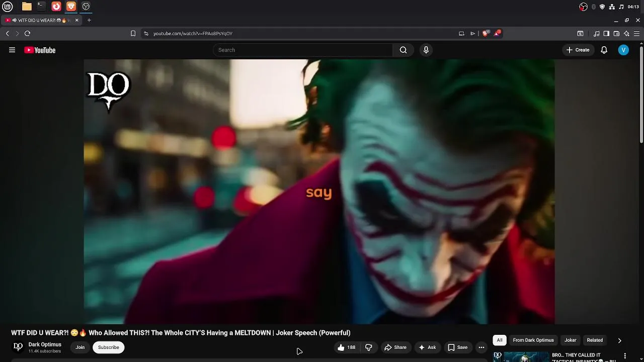Viewport: 644px width, 362px height.
Task: Open the red Vivaldi-like browser panel icon
Action: [56, 7]
